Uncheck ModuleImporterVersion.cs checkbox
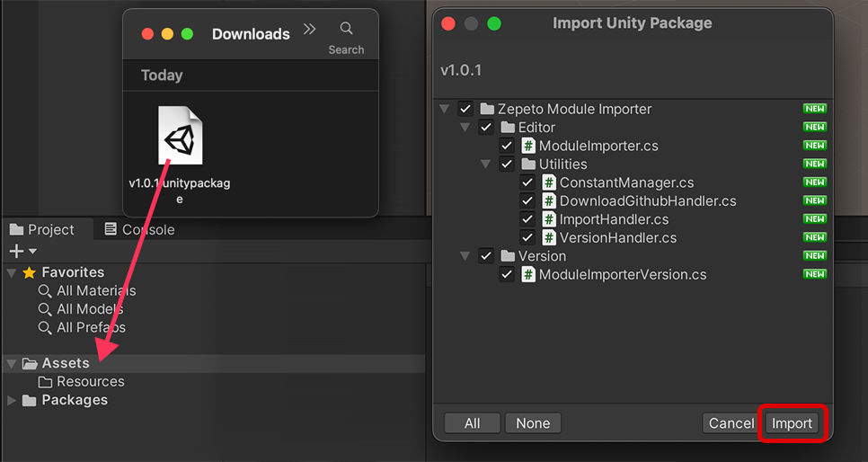 point(507,274)
